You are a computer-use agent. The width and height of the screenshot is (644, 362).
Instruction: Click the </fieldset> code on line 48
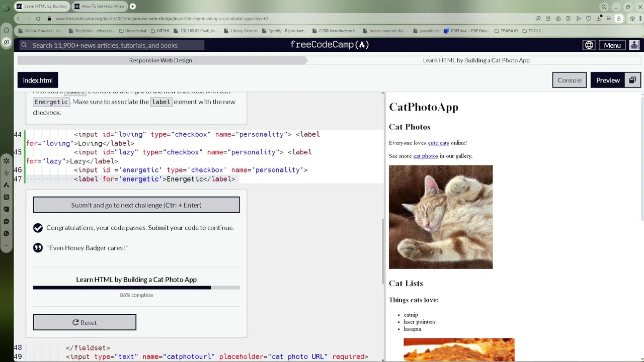pos(88,347)
